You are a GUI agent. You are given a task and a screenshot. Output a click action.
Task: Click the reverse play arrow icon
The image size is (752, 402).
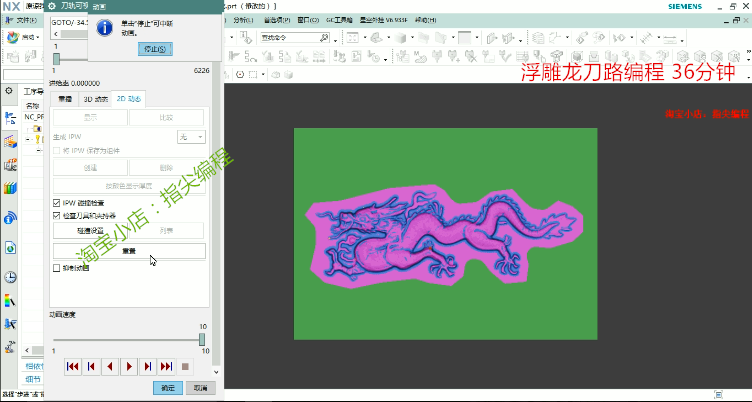[110, 367]
